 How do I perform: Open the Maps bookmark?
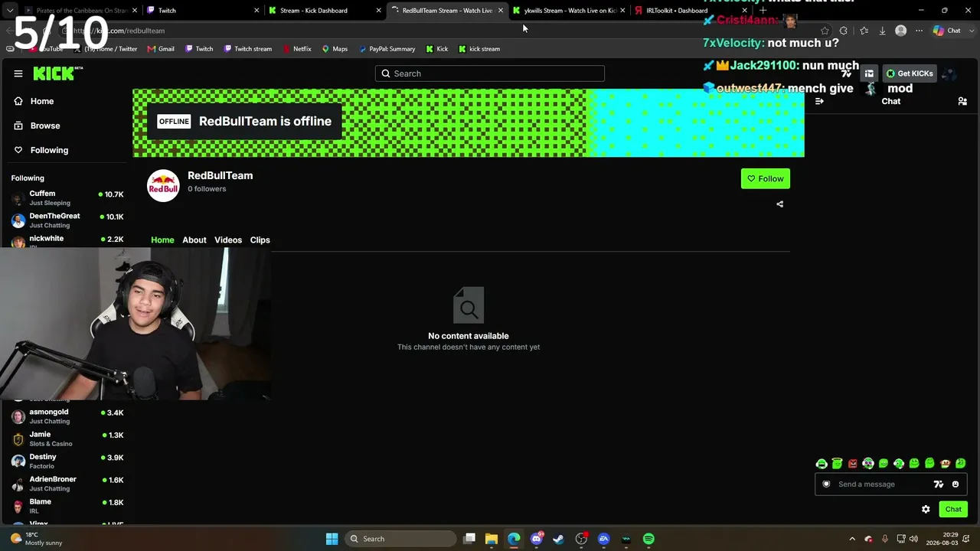click(x=335, y=49)
